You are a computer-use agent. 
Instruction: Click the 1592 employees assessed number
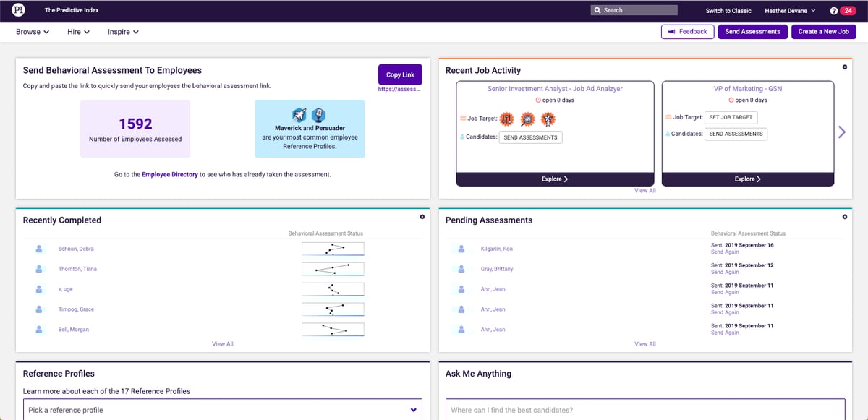[x=135, y=124]
